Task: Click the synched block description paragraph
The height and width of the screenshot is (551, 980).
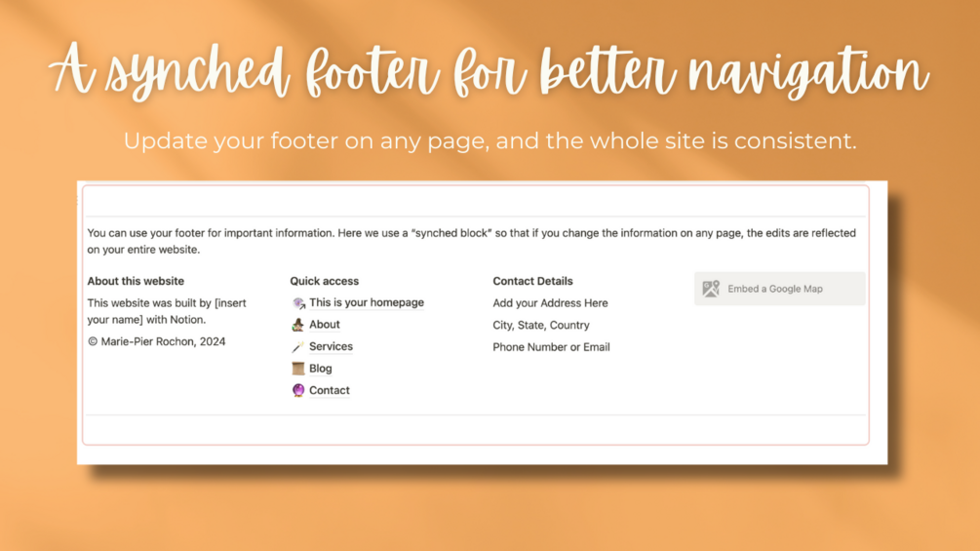Action: tap(472, 241)
